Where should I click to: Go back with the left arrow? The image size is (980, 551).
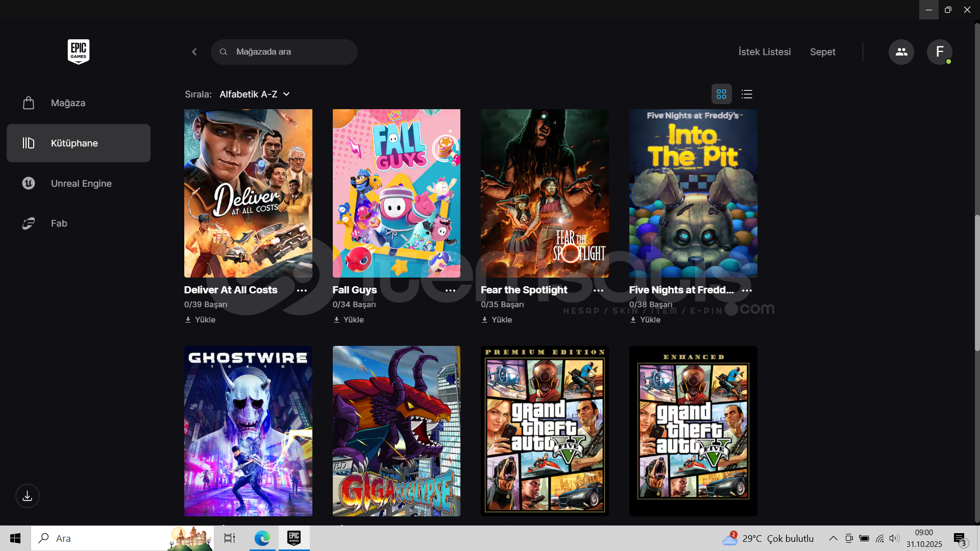pyautogui.click(x=194, y=52)
